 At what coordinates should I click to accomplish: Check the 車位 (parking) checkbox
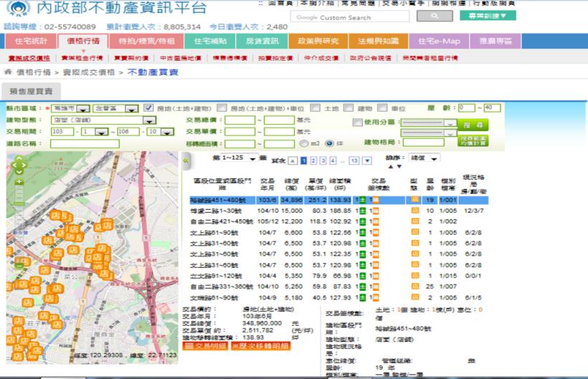point(382,108)
